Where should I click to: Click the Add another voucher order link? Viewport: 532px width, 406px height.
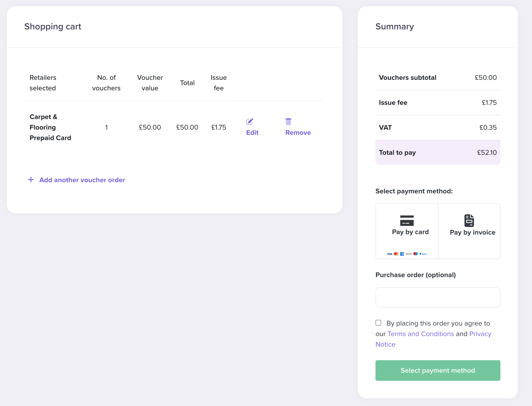pyautogui.click(x=82, y=180)
